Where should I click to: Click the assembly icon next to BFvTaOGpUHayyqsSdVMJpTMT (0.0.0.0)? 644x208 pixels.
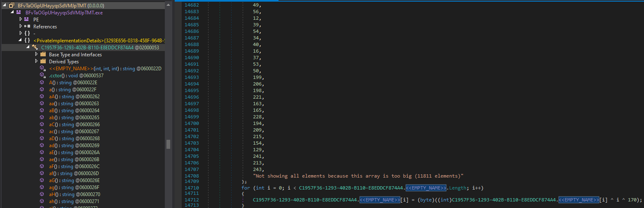(x=12, y=6)
